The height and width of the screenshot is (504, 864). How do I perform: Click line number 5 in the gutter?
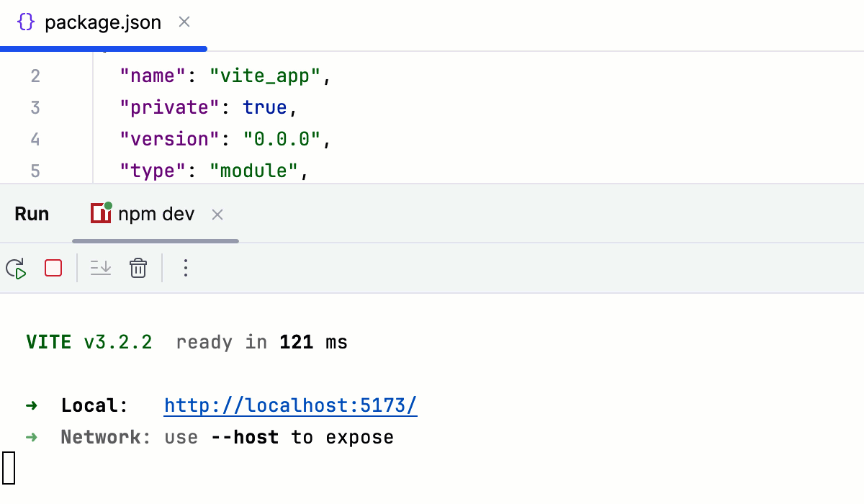click(35, 171)
